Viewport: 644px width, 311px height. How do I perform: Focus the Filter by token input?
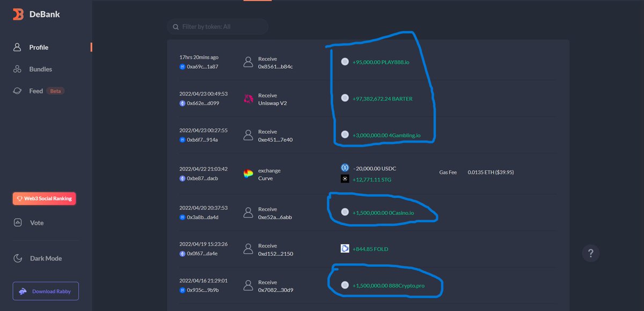pyautogui.click(x=217, y=26)
